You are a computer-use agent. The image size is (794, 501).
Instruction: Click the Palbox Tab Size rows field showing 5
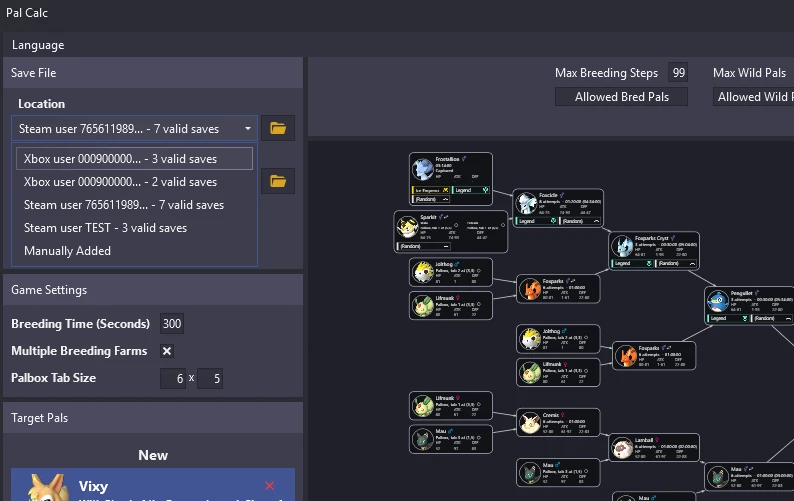pos(210,378)
